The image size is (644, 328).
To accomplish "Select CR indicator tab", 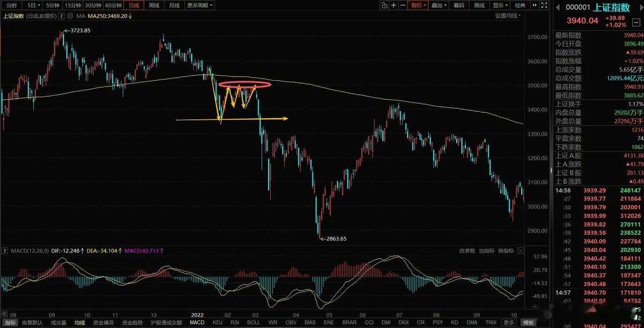I will 421,322.
